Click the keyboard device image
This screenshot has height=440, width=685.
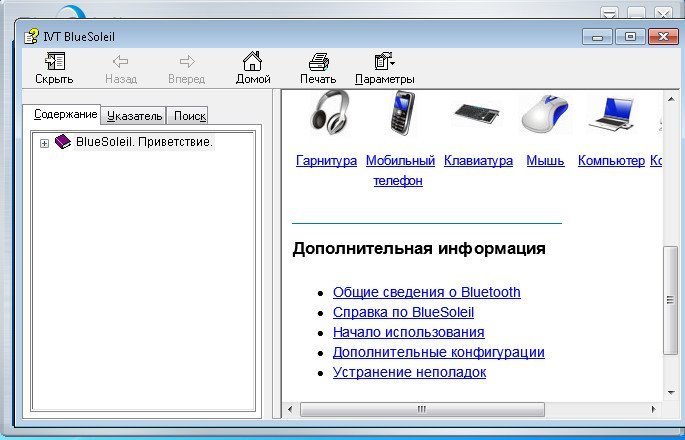pos(477,114)
